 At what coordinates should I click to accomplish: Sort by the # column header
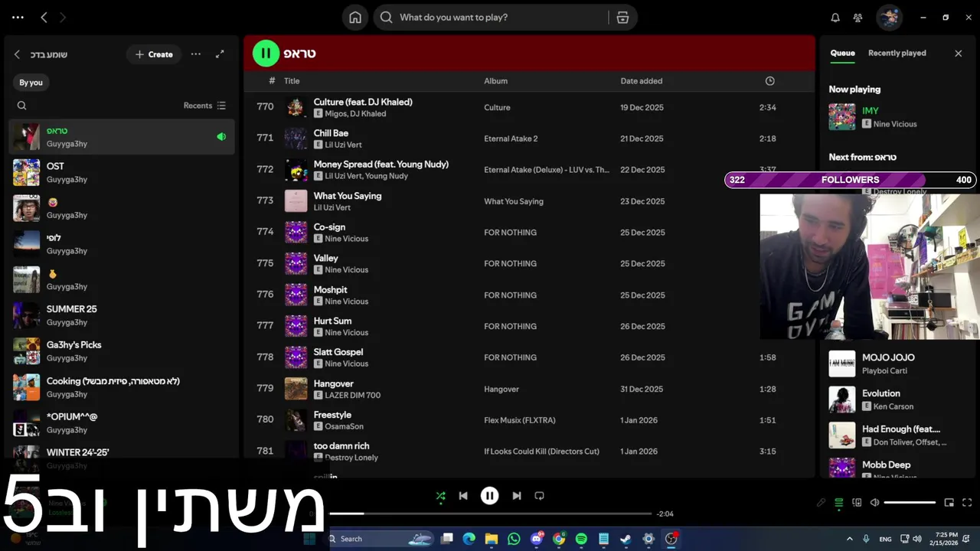(x=272, y=81)
